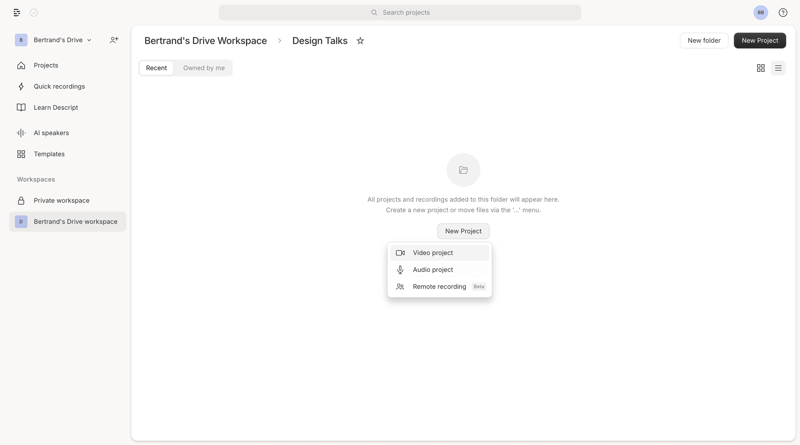Click the Workspaces section heading

(x=36, y=179)
